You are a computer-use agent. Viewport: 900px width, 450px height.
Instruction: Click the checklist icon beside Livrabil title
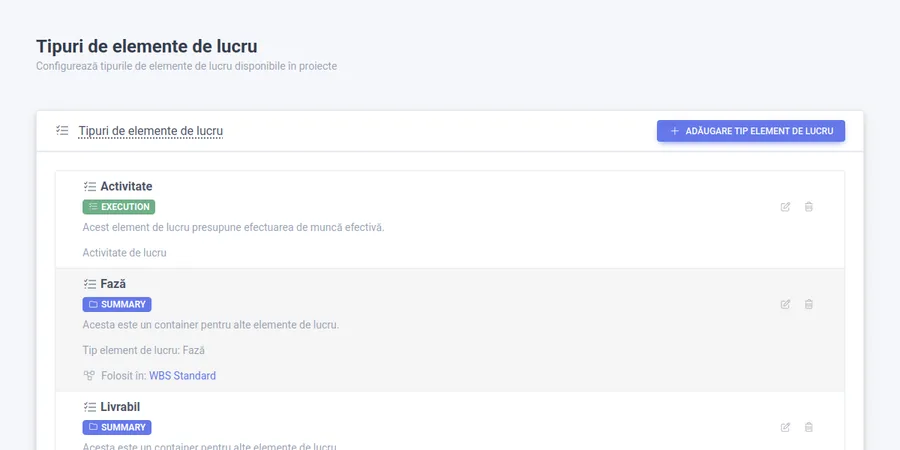click(x=90, y=407)
